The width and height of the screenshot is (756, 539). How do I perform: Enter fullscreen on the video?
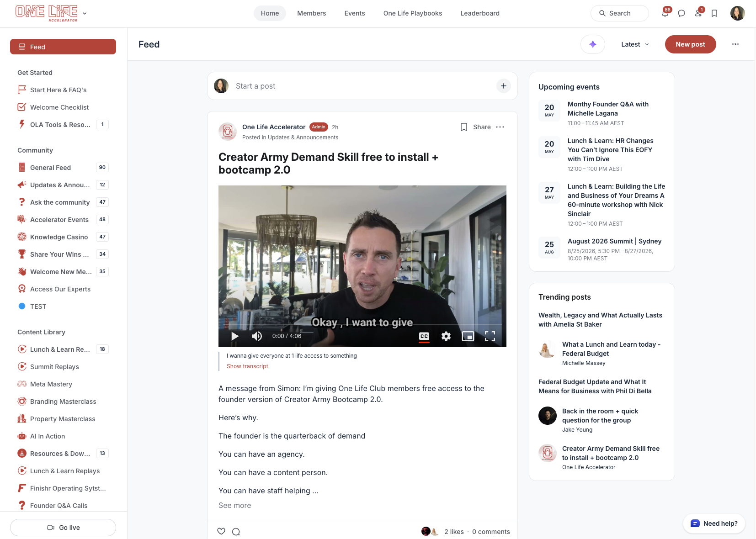click(x=490, y=336)
